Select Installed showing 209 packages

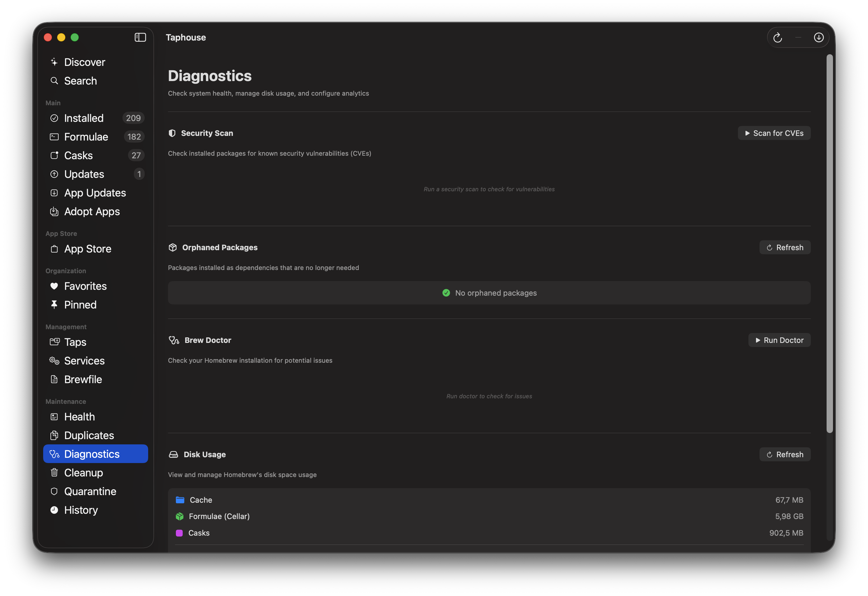(84, 118)
